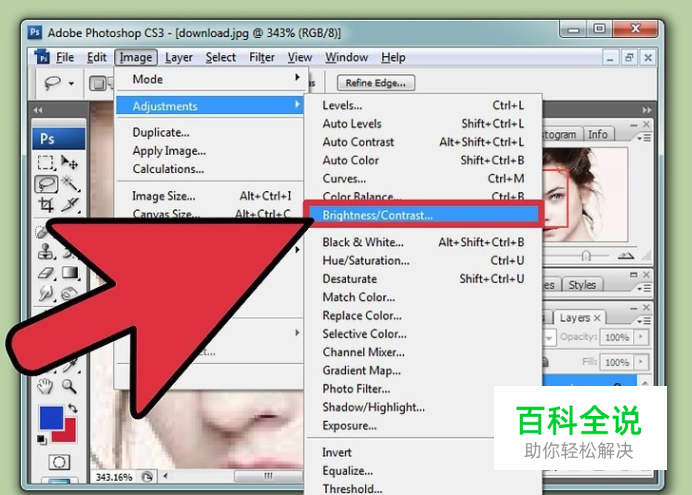Viewport: 692px width, 495px height.
Task: Select the Hand tool
Action: (45, 386)
